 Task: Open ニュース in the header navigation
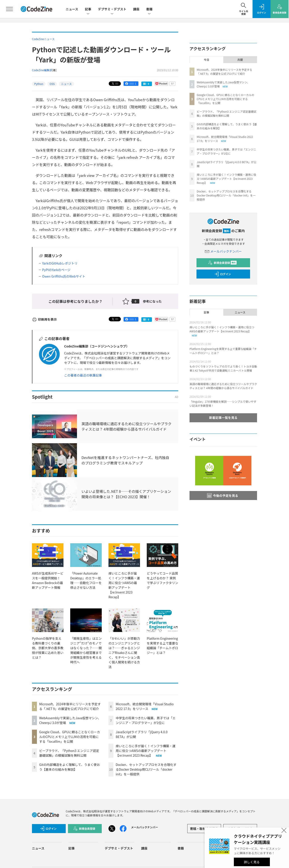point(72,9)
